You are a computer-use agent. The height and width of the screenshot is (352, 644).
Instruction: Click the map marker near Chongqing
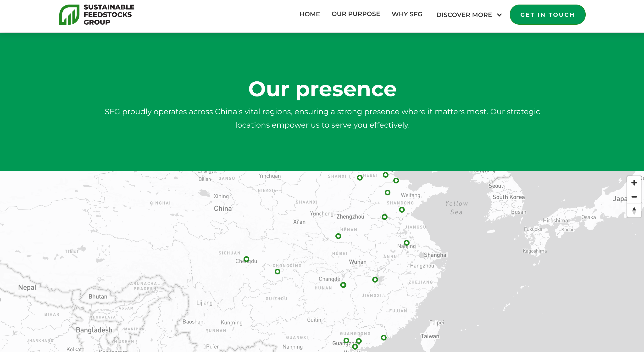[277, 272]
